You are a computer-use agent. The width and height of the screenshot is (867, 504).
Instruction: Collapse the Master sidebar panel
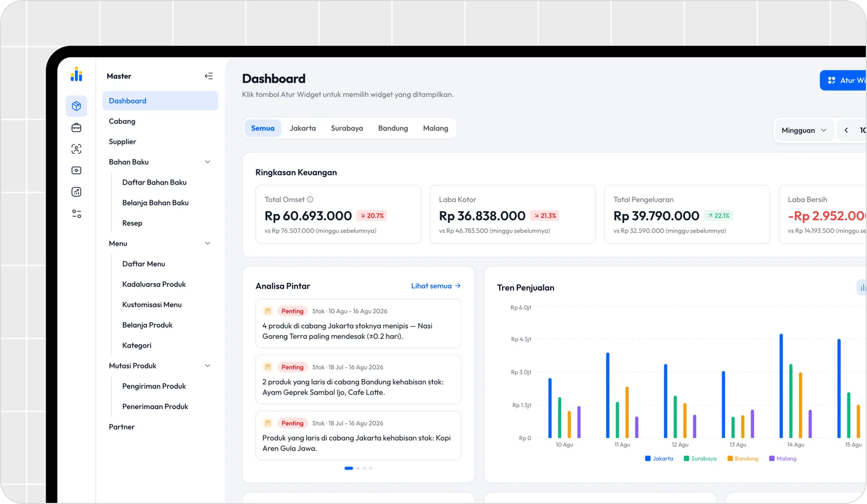[x=209, y=76]
